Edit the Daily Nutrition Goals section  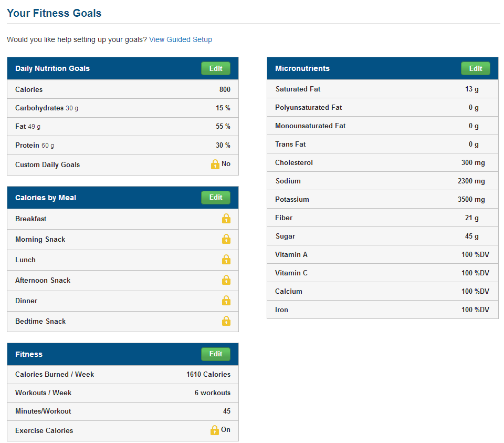[216, 68]
